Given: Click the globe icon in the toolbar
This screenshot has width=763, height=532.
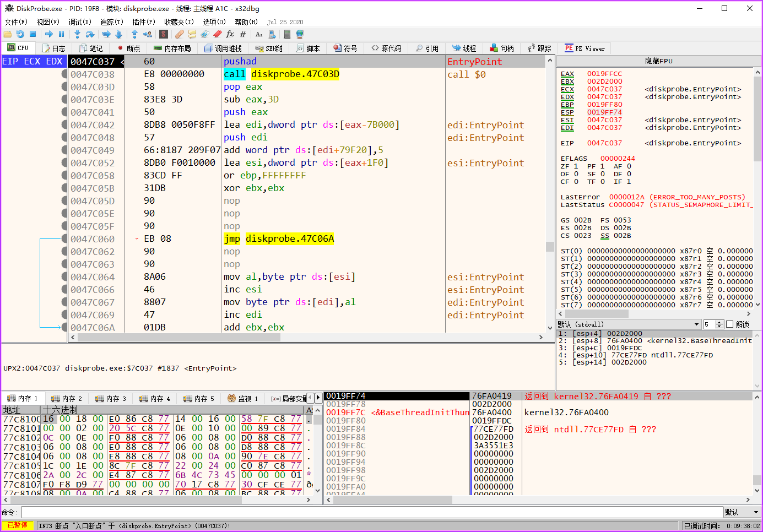Looking at the screenshot, I should pyautogui.click(x=300, y=34).
